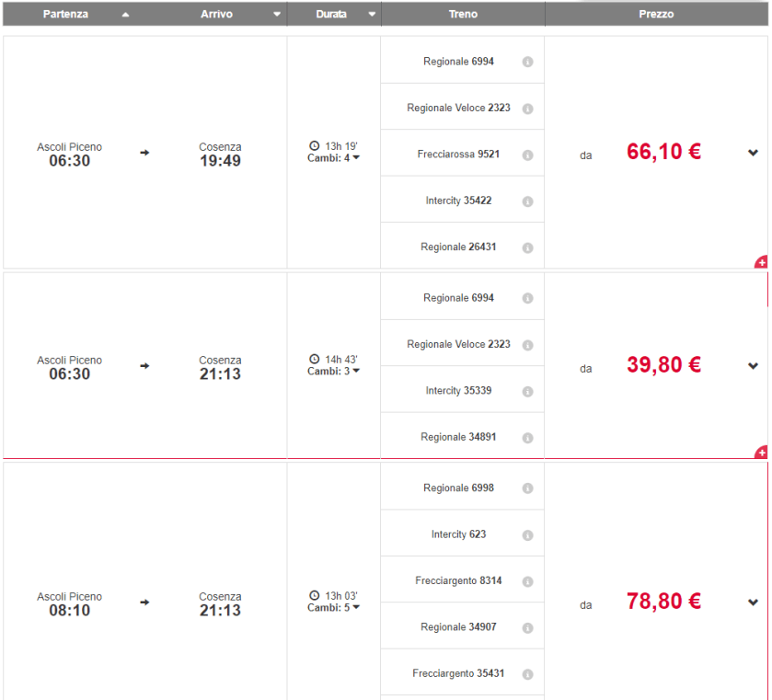The height and width of the screenshot is (700, 772).
Task: View info for Intercity 35339
Action: coord(527,391)
